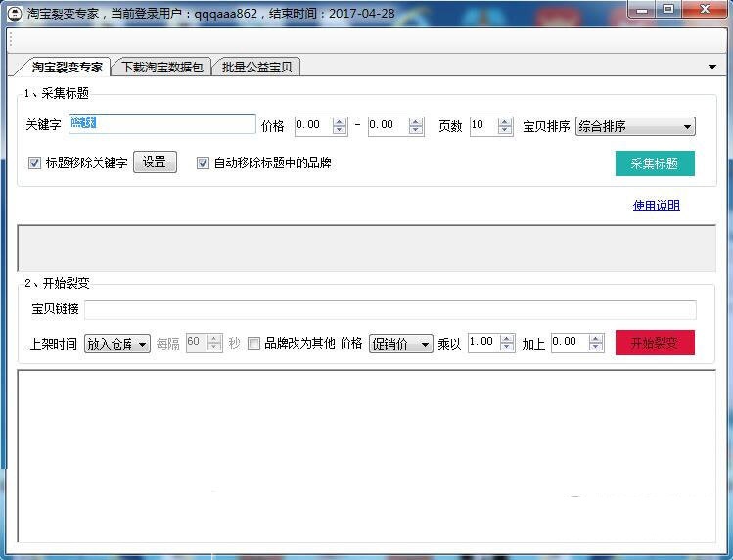
Task: Open the 价格 促销价 dropdown
Action: click(400, 344)
